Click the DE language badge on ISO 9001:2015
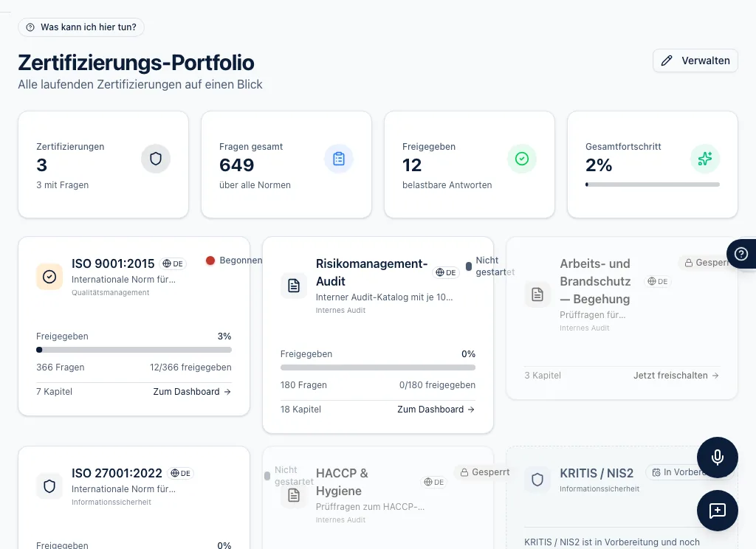 tap(173, 263)
